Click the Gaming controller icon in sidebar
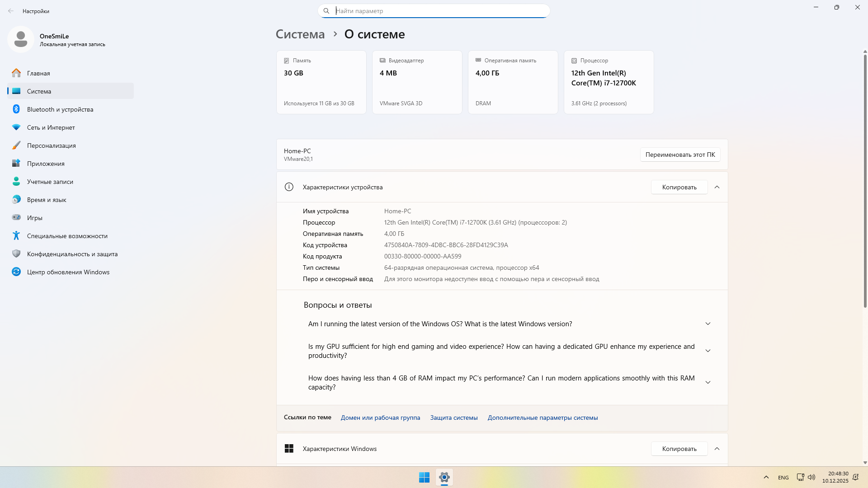Screen dimensions: 868x488 click(16, 218)
